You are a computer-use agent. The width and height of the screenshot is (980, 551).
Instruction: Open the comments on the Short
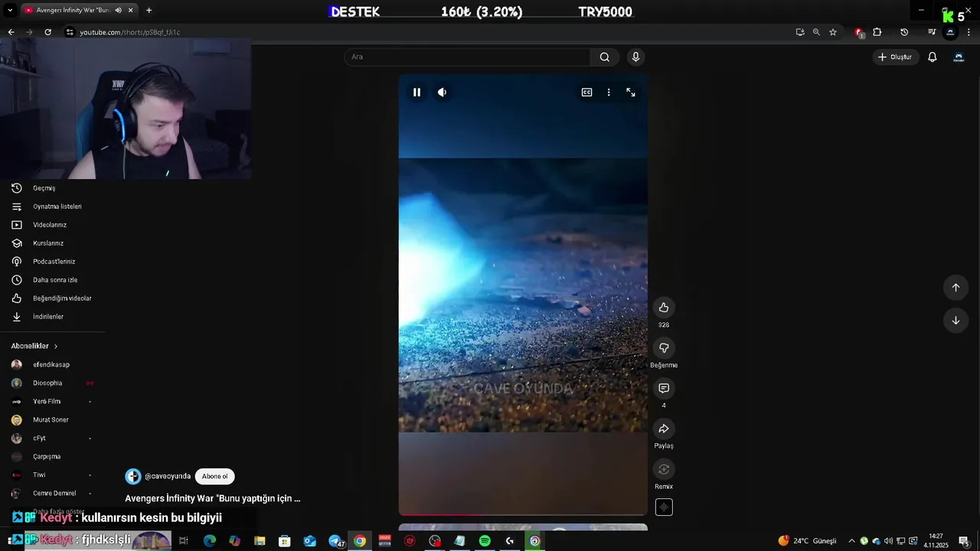(x=664, y=388)
